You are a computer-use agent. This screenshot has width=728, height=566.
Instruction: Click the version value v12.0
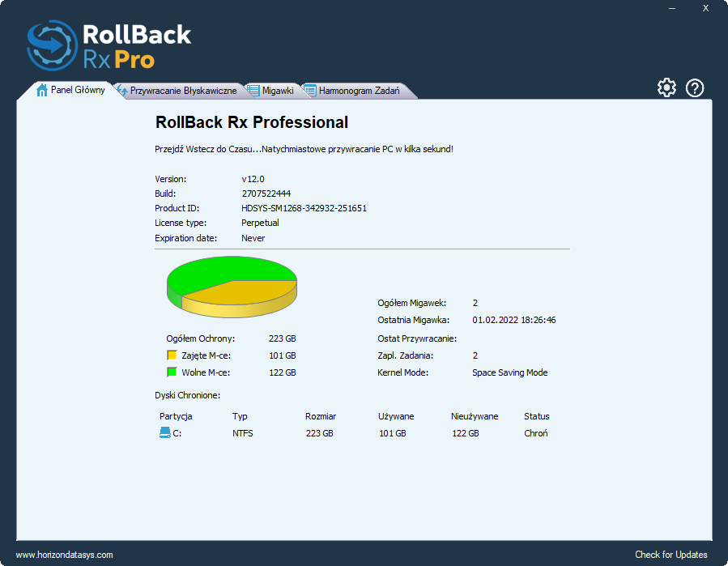pos(253,179)
